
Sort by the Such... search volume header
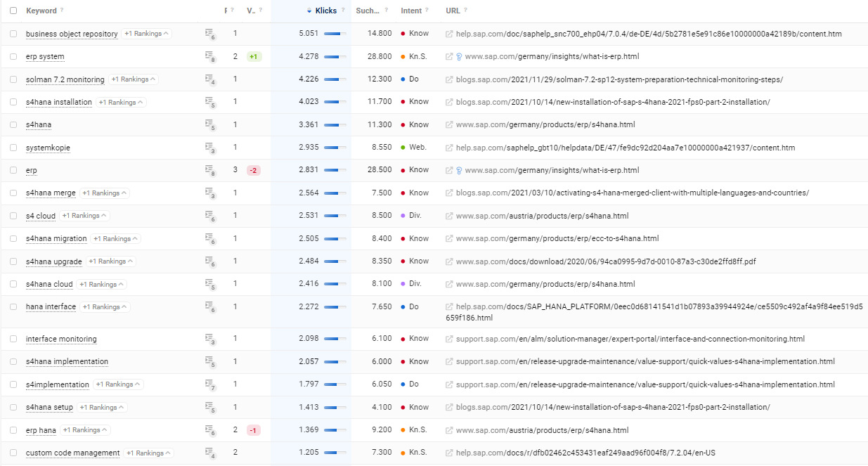(368, 11)
